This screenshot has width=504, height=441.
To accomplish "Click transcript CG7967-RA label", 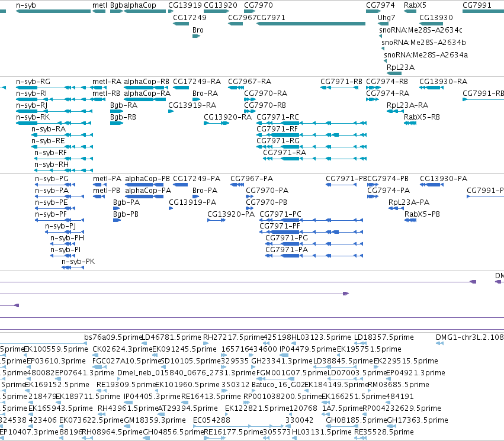I will pyautogui.click(x=250, y=82).
